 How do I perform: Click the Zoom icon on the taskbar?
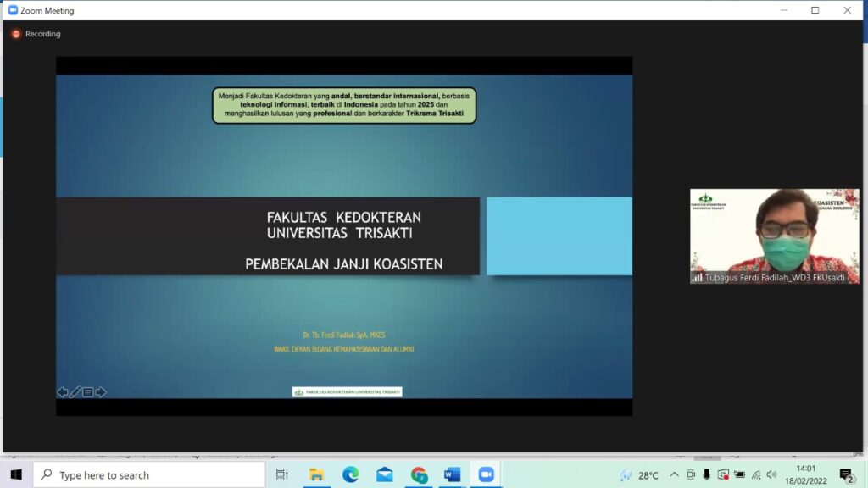pos(487,474)
